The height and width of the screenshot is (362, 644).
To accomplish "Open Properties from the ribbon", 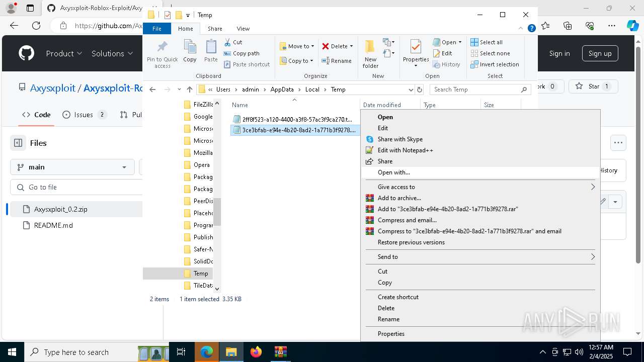I will click(x=416, y=54).
